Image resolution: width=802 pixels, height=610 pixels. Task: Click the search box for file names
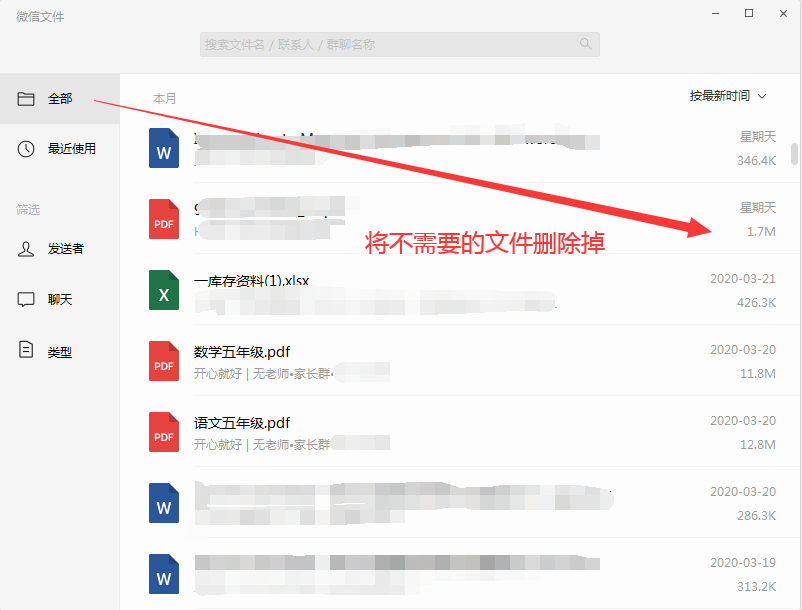(399, 44)
